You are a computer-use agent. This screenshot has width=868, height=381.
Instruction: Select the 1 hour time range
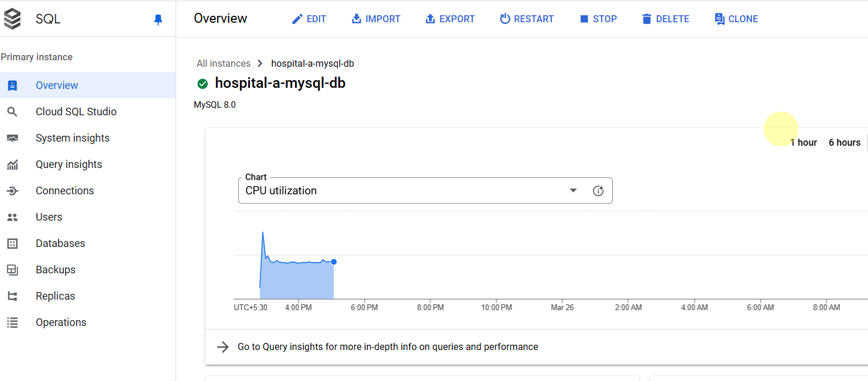point(803,142)
